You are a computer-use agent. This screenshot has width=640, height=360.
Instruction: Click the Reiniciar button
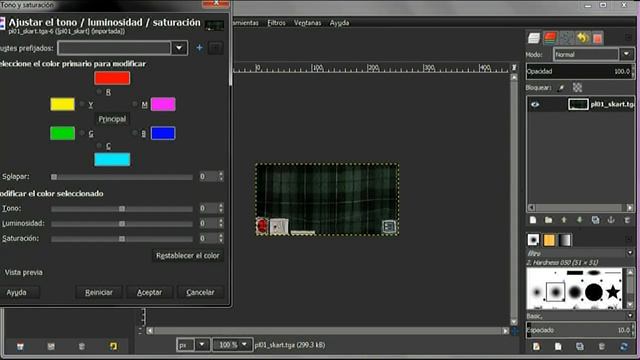(99, 292)
